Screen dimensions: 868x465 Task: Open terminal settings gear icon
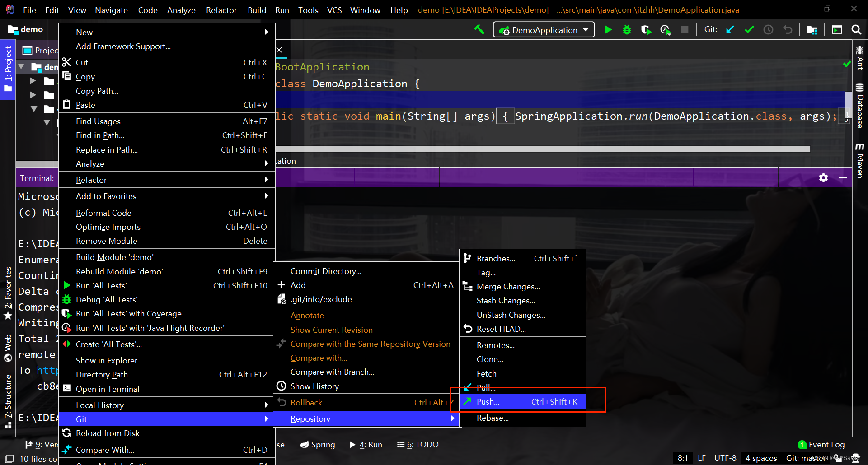823,178
